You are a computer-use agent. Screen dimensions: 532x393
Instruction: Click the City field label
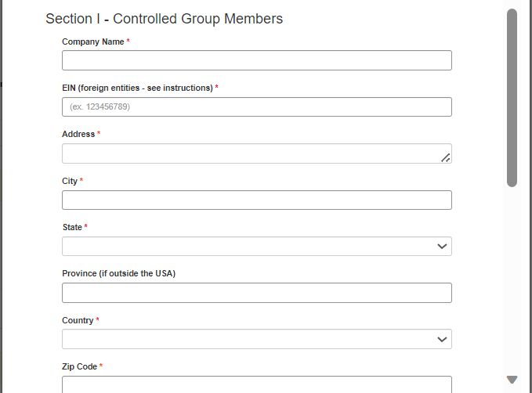70,181
